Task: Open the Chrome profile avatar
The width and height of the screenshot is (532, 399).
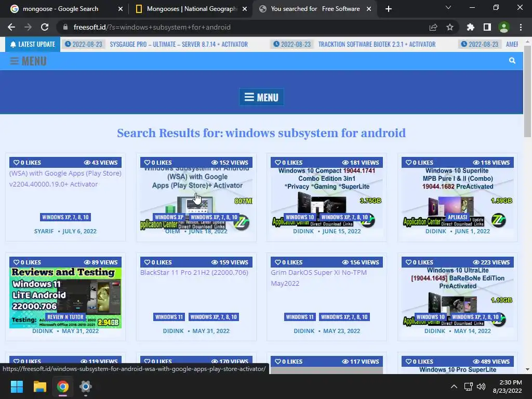Action: [x=504, y=27]
